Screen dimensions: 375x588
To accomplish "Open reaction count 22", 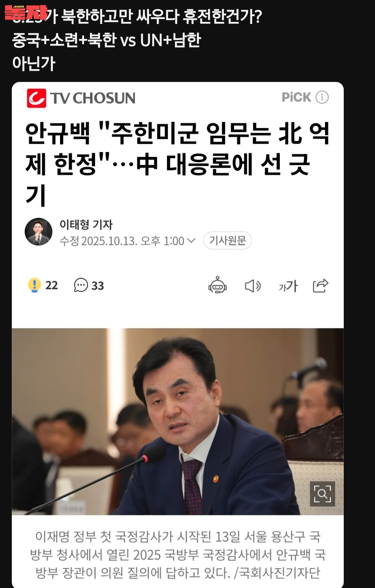I will 51,285.
